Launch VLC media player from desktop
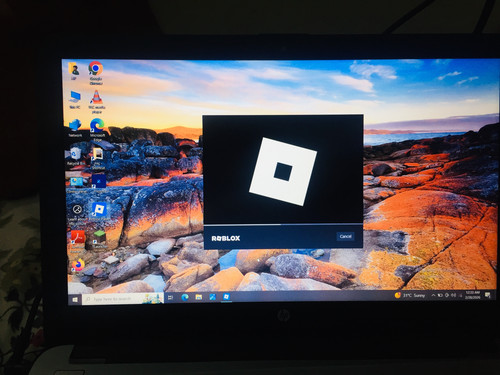This screenshot has width=500, height=375. pos(96,101)
